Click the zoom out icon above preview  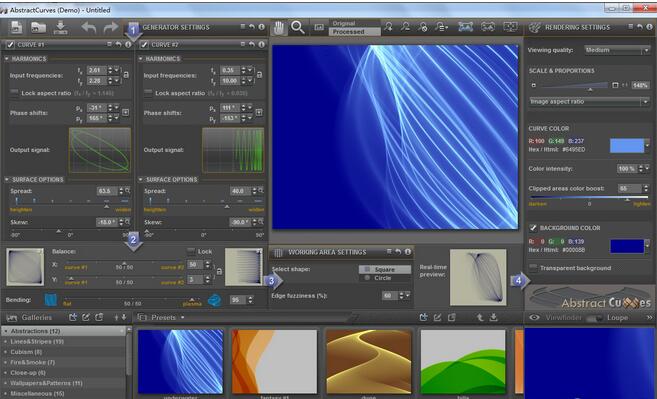405,27
